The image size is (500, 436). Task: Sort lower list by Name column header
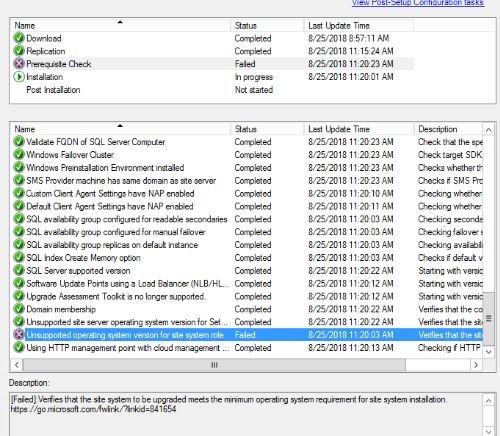pyautogui.click(x=121, y=129)
